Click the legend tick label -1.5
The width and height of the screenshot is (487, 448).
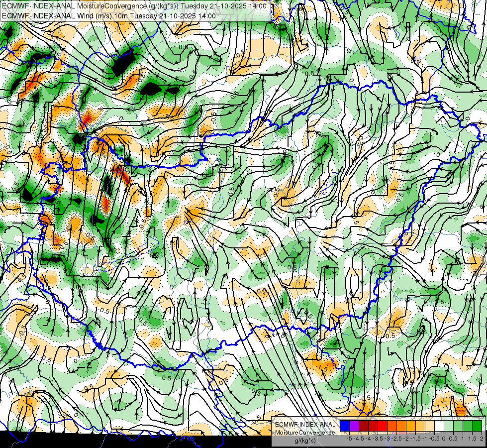click(x=415, y=439)
